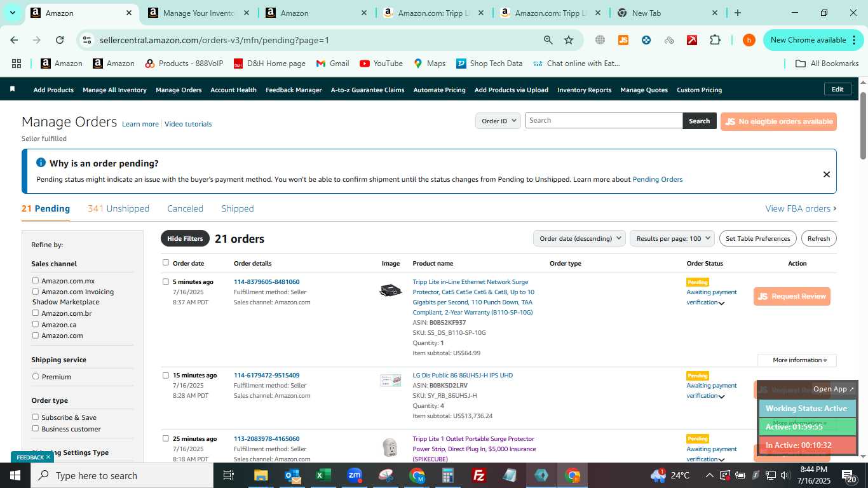Open site information icon in address bar
The width and height of the screenshot is (868, 488).
(87, 40)
